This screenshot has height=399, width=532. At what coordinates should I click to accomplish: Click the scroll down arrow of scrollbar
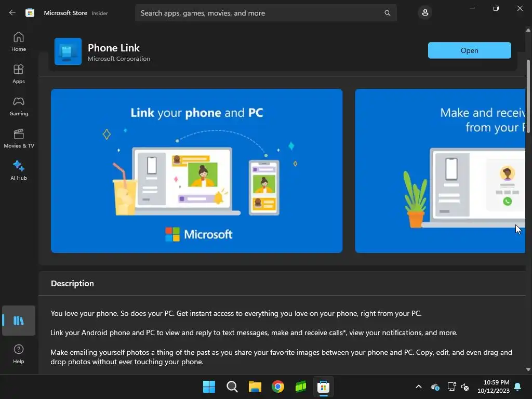[528, 369]
